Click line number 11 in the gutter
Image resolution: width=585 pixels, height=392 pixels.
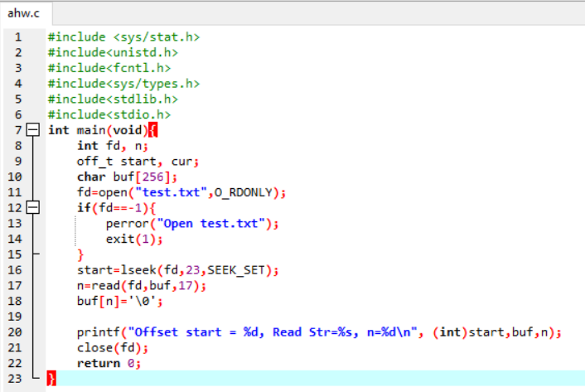point(15,192)
